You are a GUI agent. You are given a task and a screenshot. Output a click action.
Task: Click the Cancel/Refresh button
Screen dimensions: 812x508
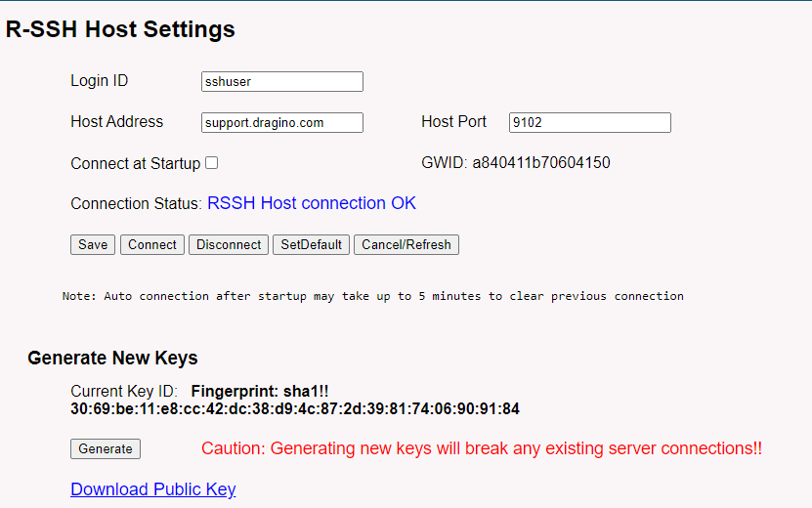406,244
